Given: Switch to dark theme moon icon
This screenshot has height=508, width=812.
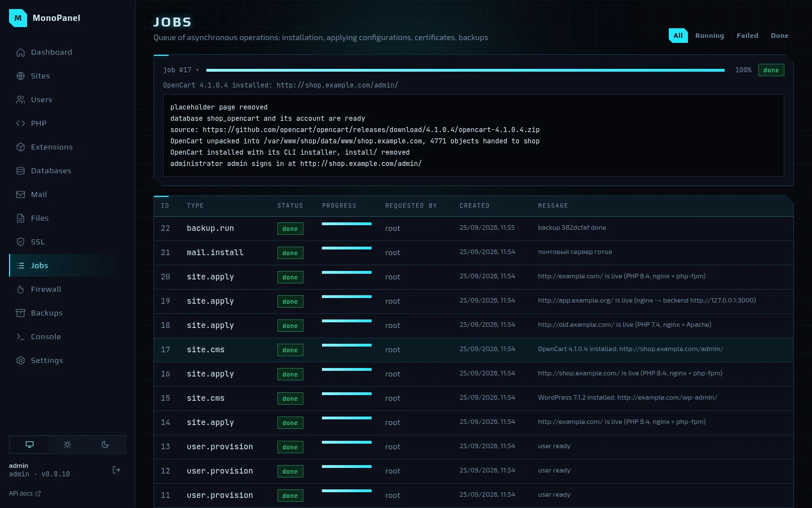Looking at the screenshot, I should pyautogui.click(x=105, y=445).
